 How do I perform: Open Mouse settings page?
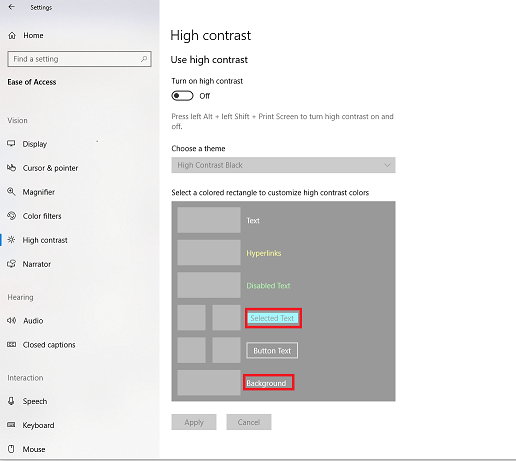point(34,449)
